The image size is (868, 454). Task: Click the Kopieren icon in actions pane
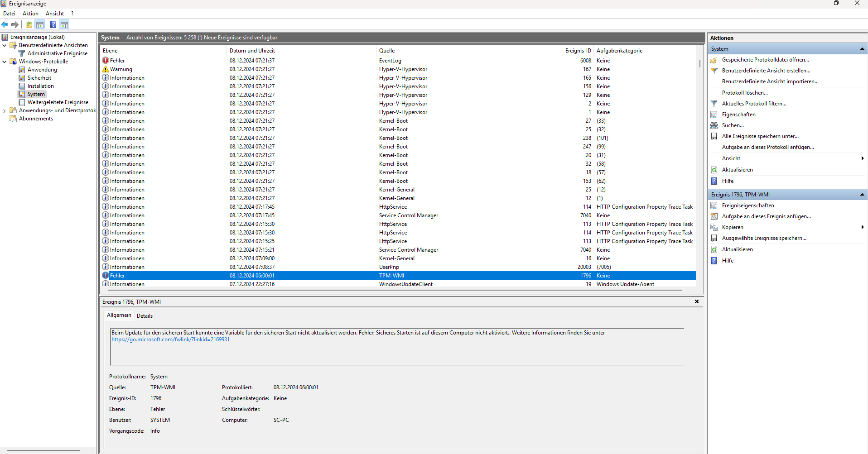714,227
